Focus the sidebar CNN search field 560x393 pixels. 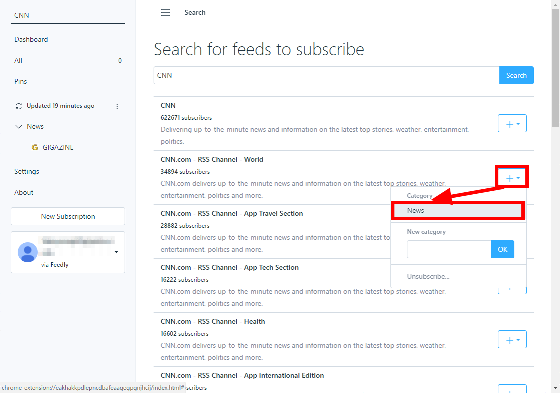click(x=68, y=16)
